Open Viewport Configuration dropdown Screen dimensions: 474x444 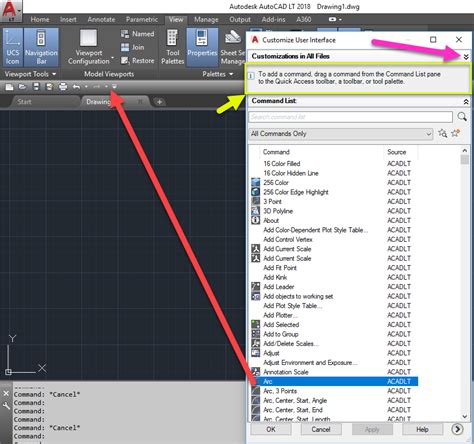(x=89, y=47)
